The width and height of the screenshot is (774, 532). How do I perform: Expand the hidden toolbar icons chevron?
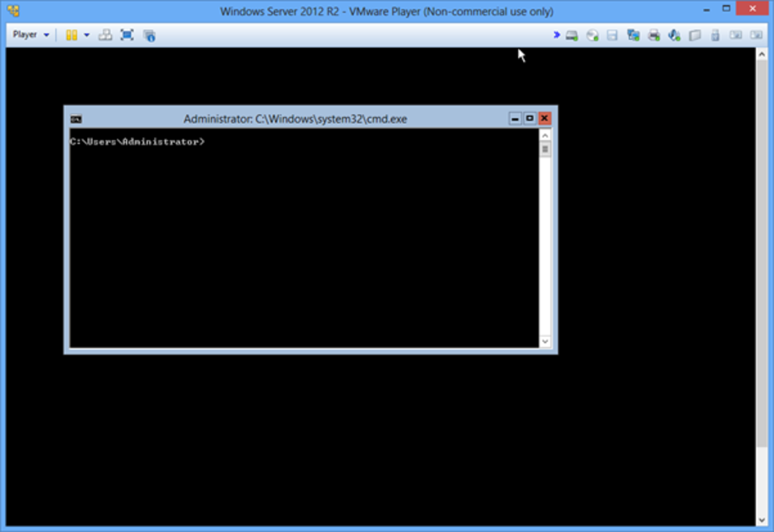click(556, 35)
